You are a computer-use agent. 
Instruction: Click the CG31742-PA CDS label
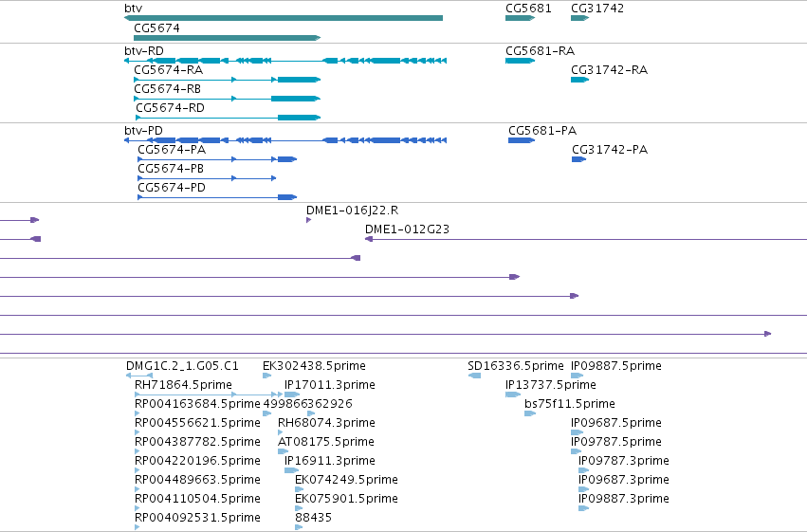610,150
